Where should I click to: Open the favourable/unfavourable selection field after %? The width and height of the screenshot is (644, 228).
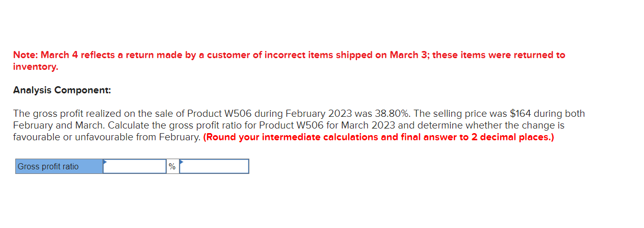coord(214,166)
